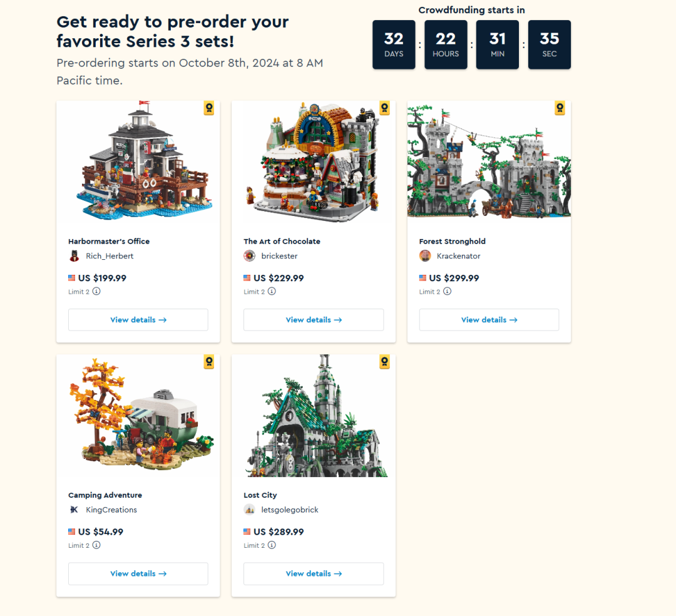Screen dimensions: 676x616
Task: Open limit info icon under Forest Stronghold price
Action: point(448,291)
